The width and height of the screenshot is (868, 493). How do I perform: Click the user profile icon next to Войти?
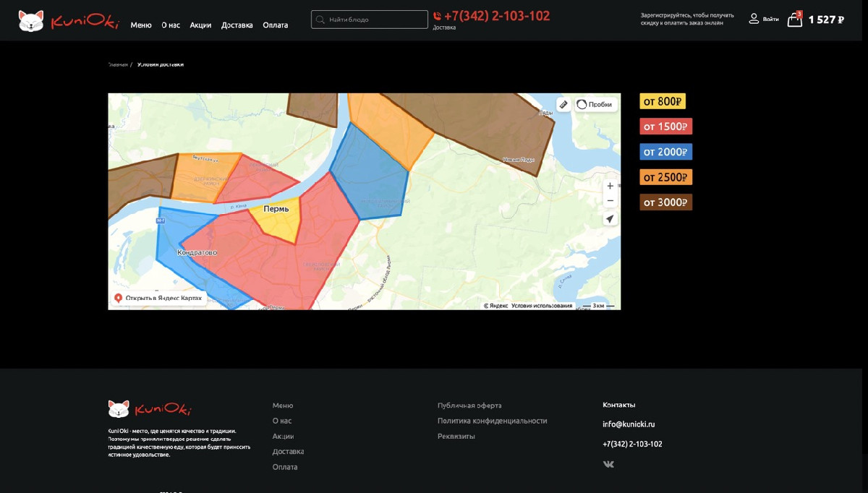pos(754,19)
